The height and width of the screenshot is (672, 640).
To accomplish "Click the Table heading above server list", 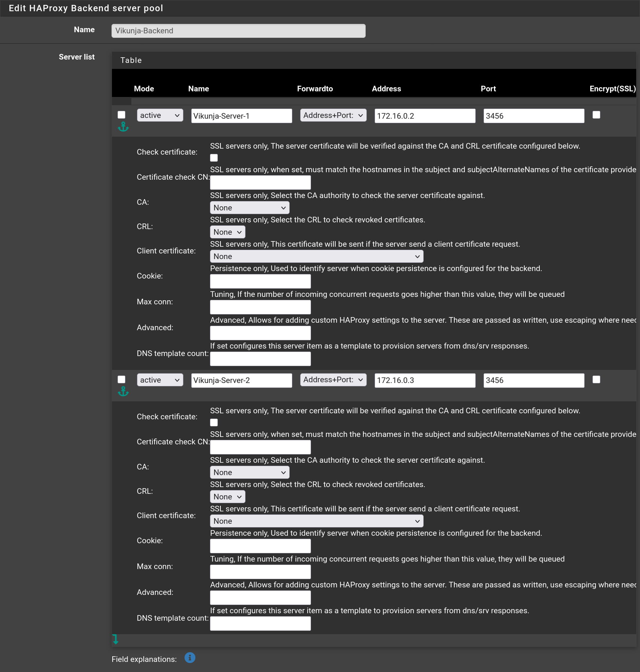I will pyautogui.click(x=131, y=60).
